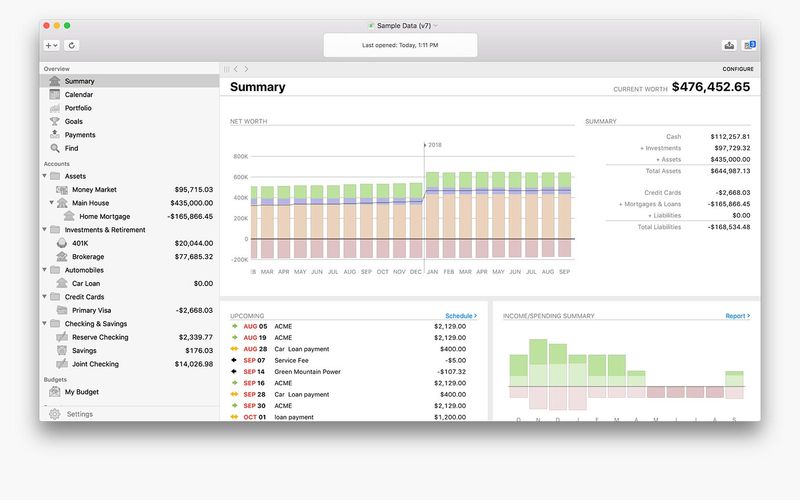Click the Goals trophy icon

coord(55,121)
